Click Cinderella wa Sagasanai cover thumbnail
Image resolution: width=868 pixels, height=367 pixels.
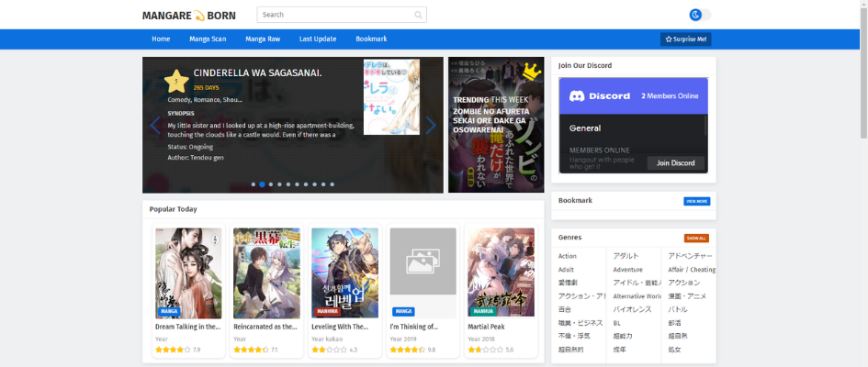coord(391,96)
